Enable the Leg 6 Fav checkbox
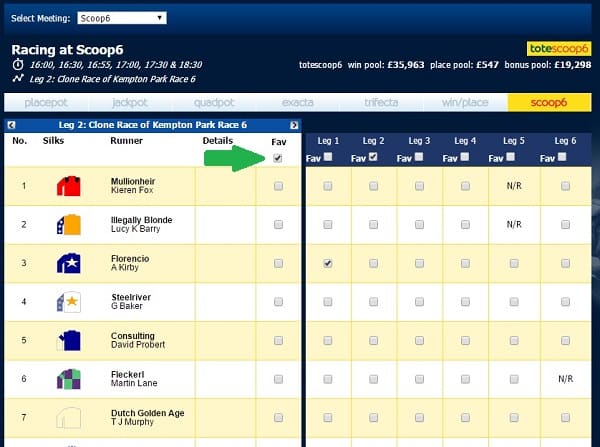Viewport: 600px width, 447px height. 562,157
